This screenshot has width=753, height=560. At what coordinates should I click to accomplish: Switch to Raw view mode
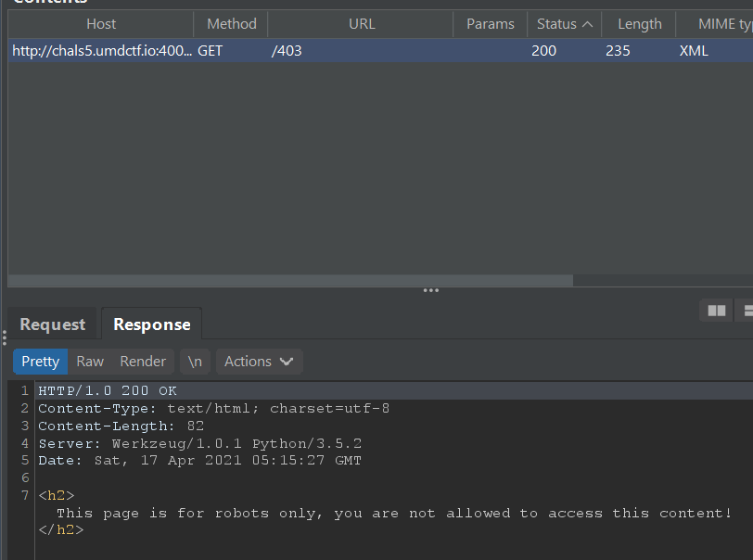pos(90,362)
